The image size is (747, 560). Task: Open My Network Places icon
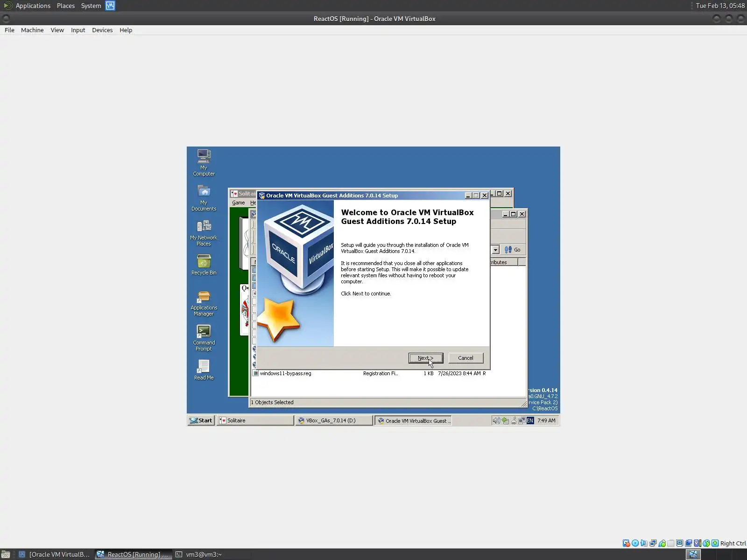click(204, 233)
